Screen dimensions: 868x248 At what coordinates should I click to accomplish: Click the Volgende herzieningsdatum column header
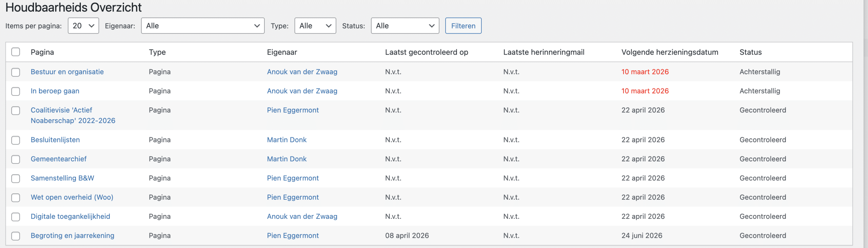(669, 52)
